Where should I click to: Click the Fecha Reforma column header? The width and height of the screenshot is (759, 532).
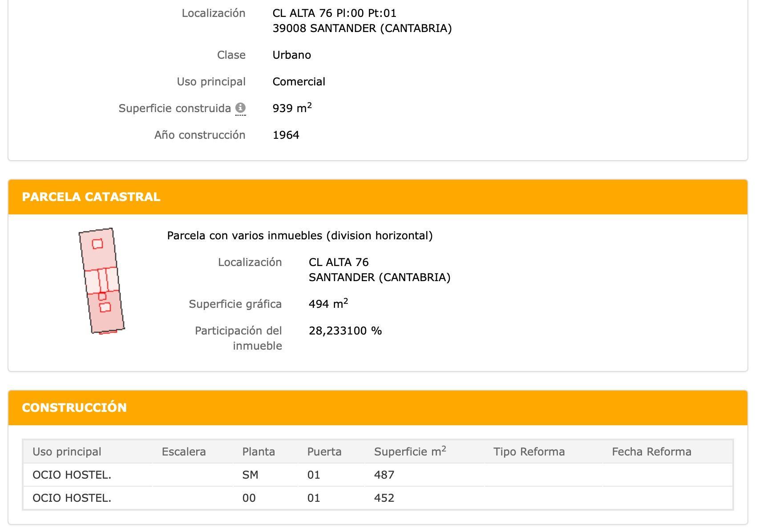click(x=652, y=451)
